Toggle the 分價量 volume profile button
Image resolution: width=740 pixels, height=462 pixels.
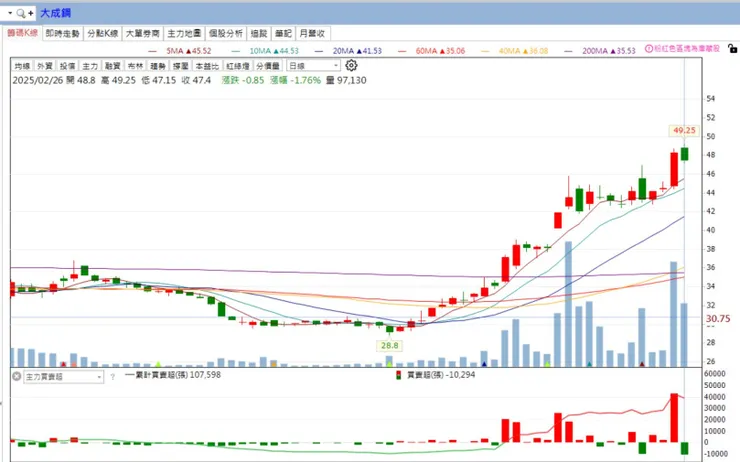click(x=268, y=66)
